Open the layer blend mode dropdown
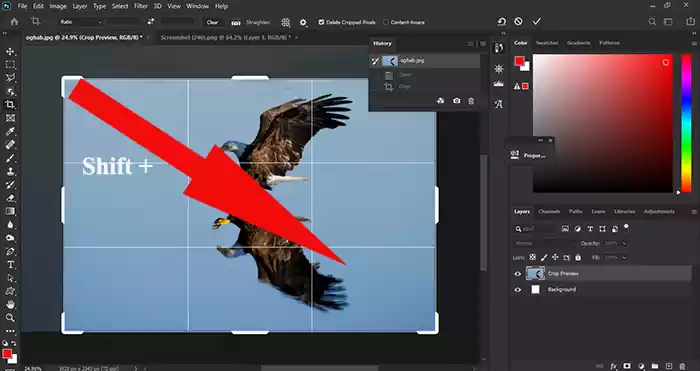The image size is (700, 371). click(544, 243)
